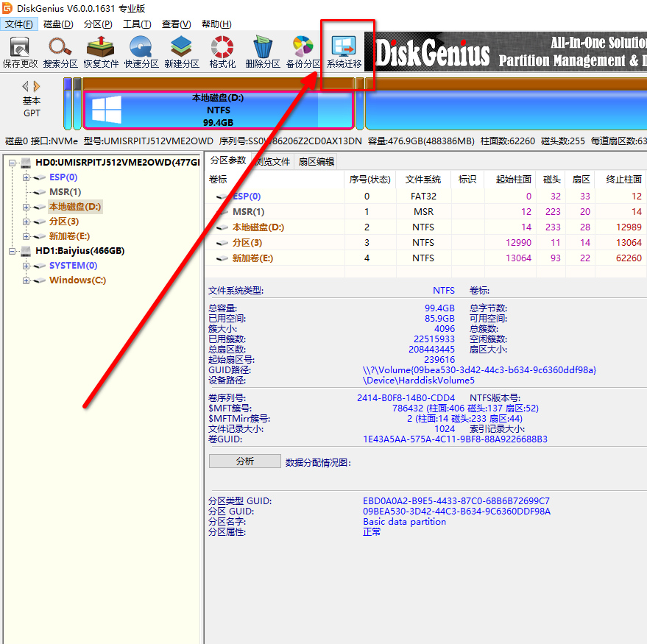This screenshot has width=647, height=644.
Task: Click the 序号(状态) column header
Action: (x=370, y=180)
